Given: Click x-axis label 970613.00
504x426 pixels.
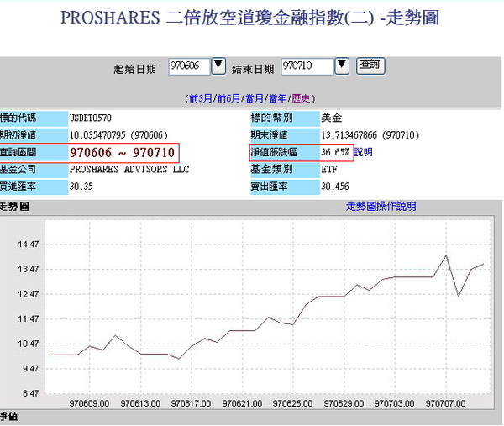Looking at the screenshot, I should tap(140, 403).
